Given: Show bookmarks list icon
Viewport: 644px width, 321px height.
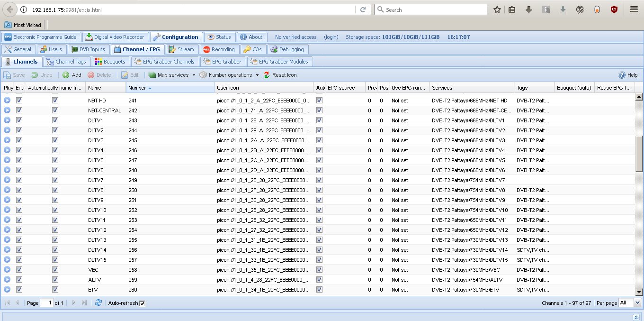Looking at the screenshot, I should click(x=512, y=9).
